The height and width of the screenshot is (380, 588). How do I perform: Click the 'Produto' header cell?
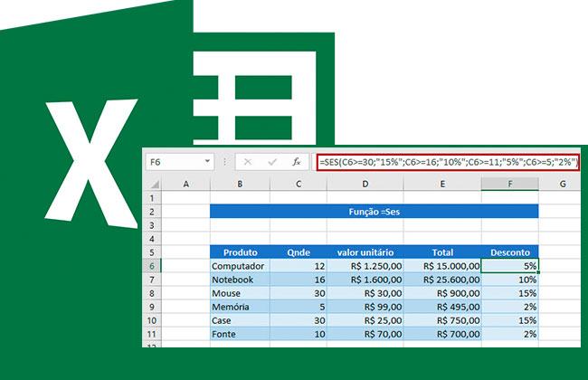pyautogui.click(x=240, y=252)
